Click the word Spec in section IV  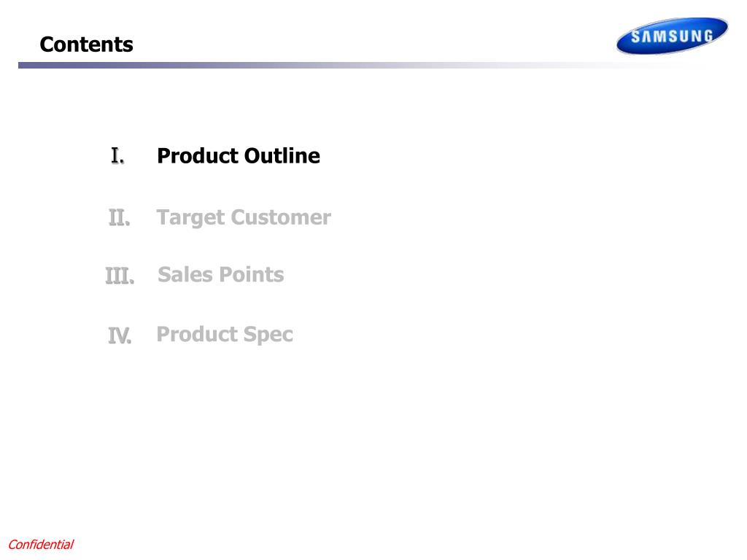click(268, 335)
